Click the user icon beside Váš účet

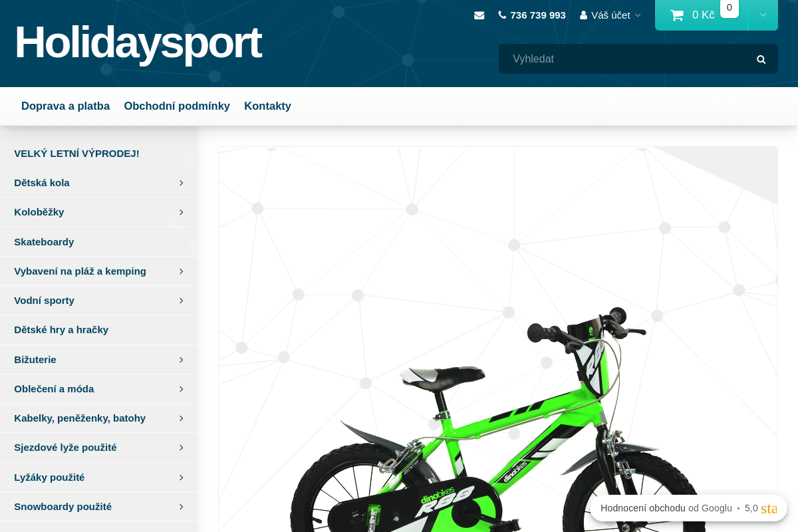(x=584, y=15)
